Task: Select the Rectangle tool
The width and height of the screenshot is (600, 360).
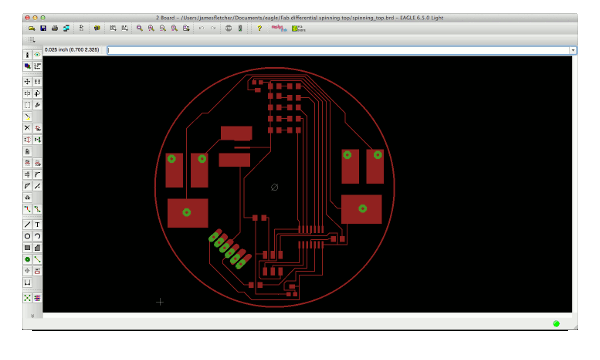Action: (x=27, y=248)
